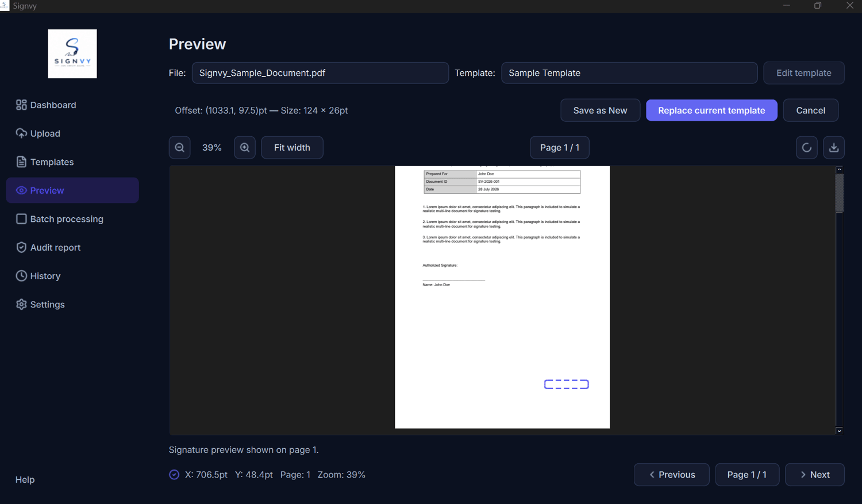Click the preview vertical scrollbar thumb
The width and height of the screenshot is (862, 504).
pyautogui.click(x=839, y=193)
